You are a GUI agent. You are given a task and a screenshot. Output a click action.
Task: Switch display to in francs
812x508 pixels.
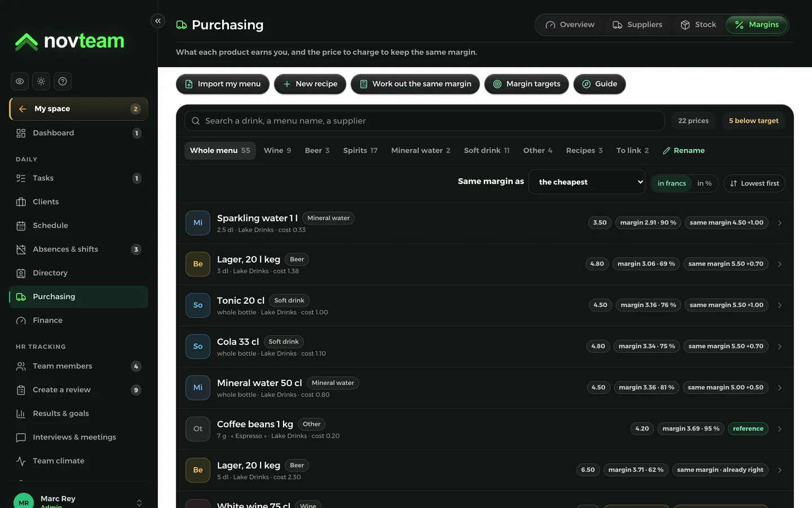coord(672,183)
